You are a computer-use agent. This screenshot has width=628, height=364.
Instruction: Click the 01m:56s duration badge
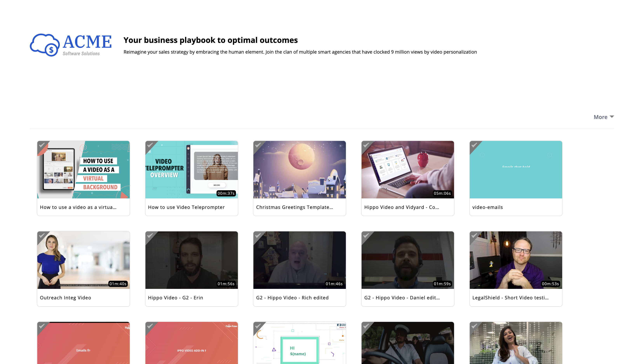226,284
